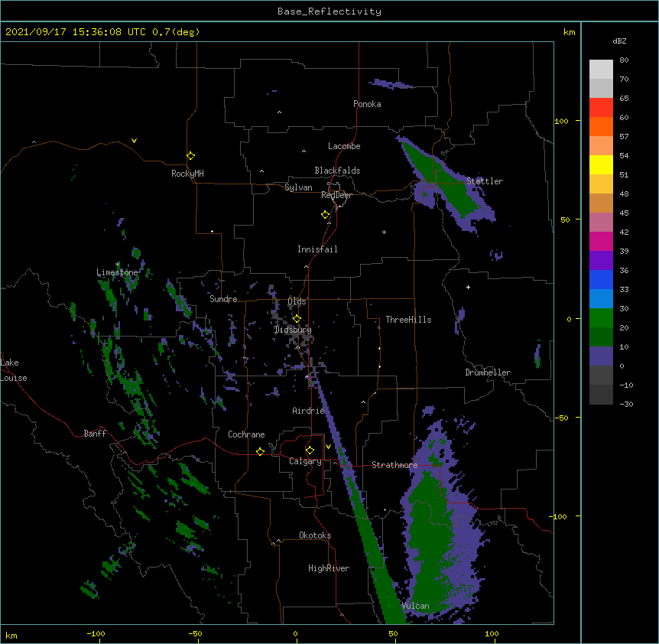
Task: Click the Sylvan label
Action: pyautogui.click(x=298, y=187)
